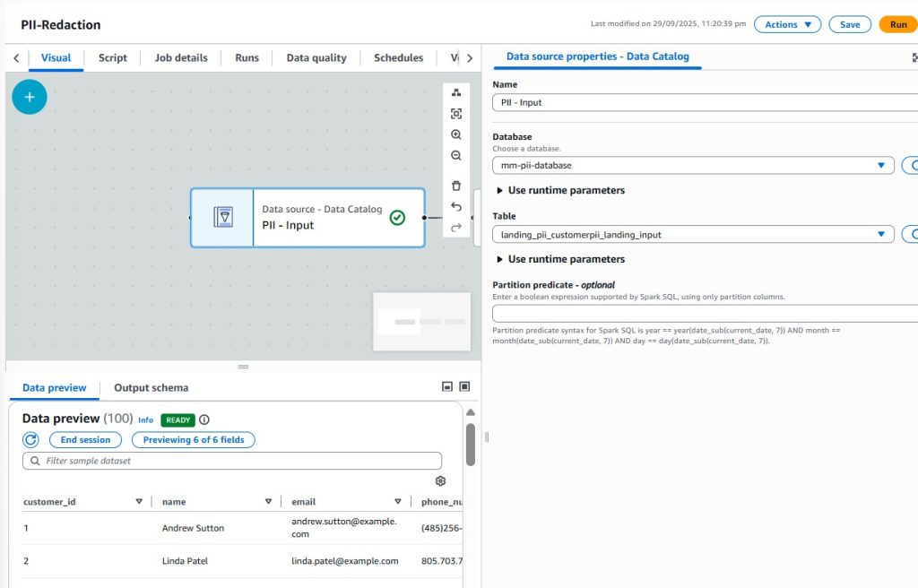Click the Partition predicate input field
Image resolution: width=918 pixels, height=588 pixels.
coord(705,314)
